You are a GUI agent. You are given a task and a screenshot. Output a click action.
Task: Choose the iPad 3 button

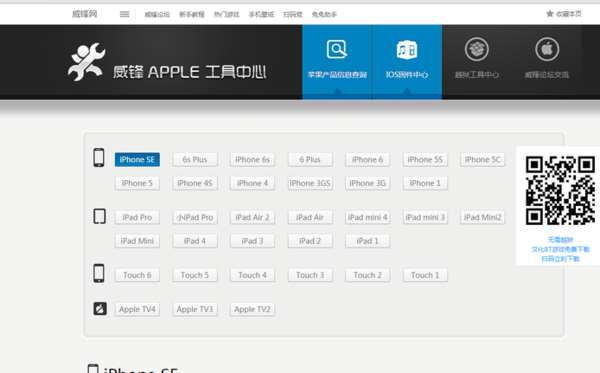pos(252,241)
